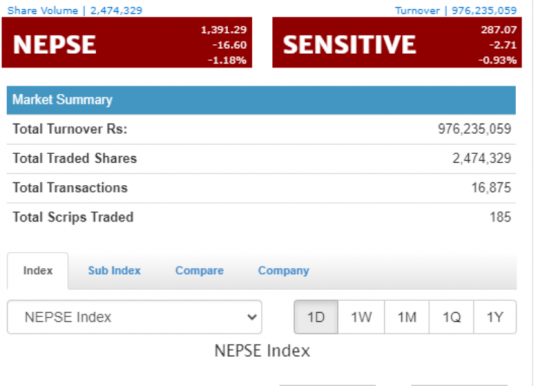The width and height of the screenshot is (536, 386).
Task: Select the 1M time range
Action: [x=406, y=317]
